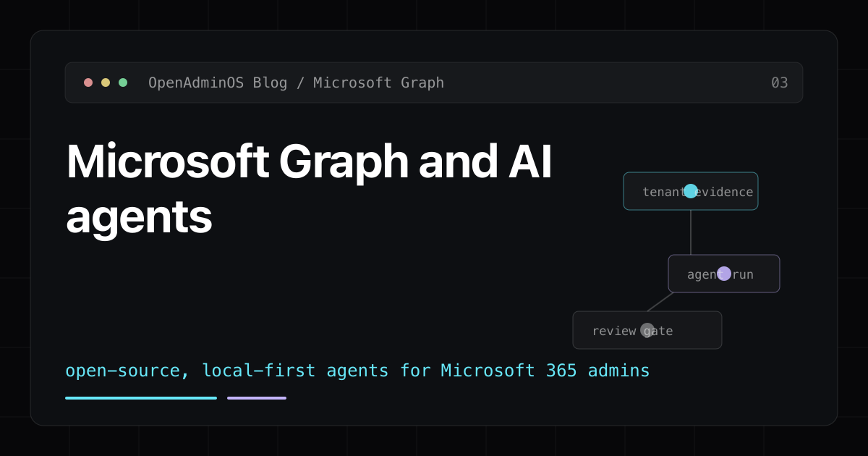Image resolution: width=868 pixels, height=456 pixels.
Task: Select the "OpenAdminOS Blog / Microsoft Graph" breadcrumb text
Action: pos(296,83)
